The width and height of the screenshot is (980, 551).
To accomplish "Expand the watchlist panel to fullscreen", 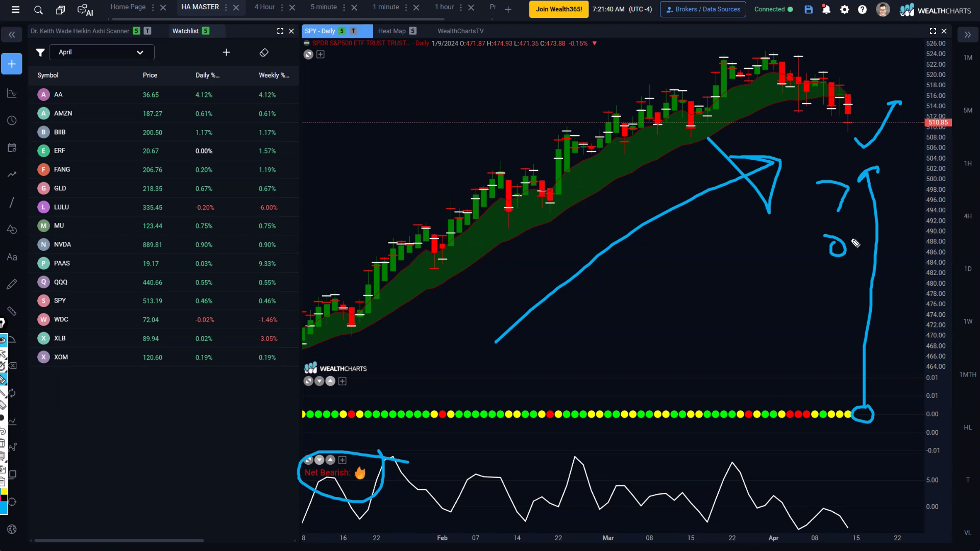I will coord(280,31).
